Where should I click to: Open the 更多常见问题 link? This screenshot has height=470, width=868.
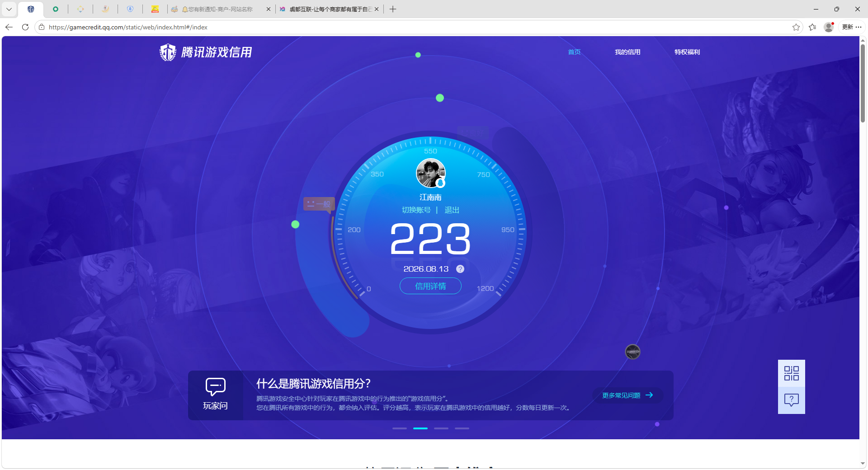627,395
